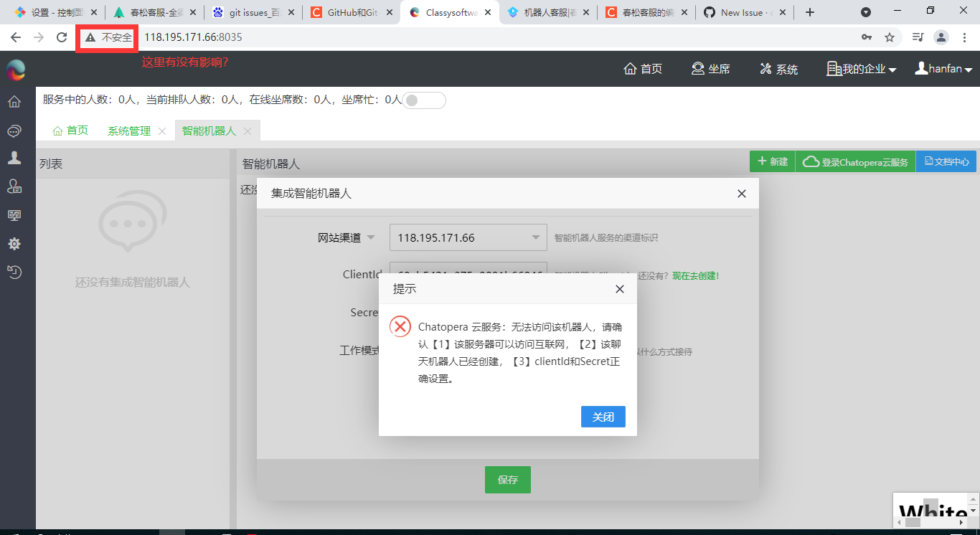
Task: Open the gear settings icon in sidebar
Action: (14, 244)
